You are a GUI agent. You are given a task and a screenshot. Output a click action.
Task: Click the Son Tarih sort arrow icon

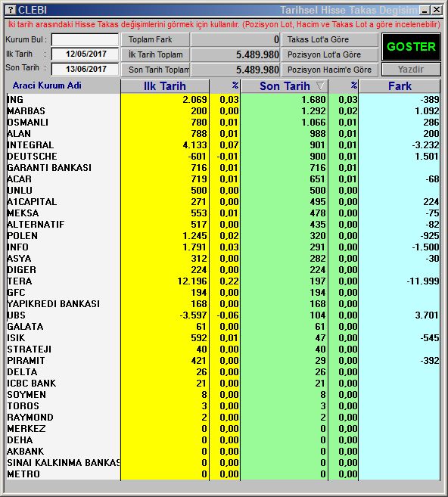pyautogui.click(x=320, y=85)
